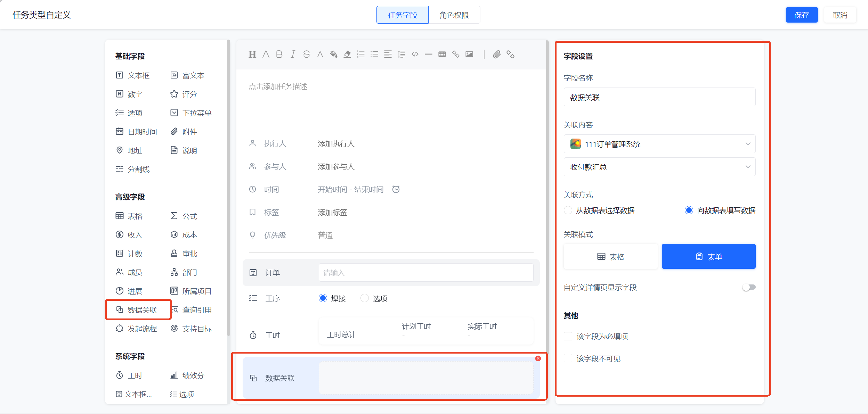The image size is (868, 414).
Task: Click the Heading format icon in editor toolbar
Action: tap(252, 54)
